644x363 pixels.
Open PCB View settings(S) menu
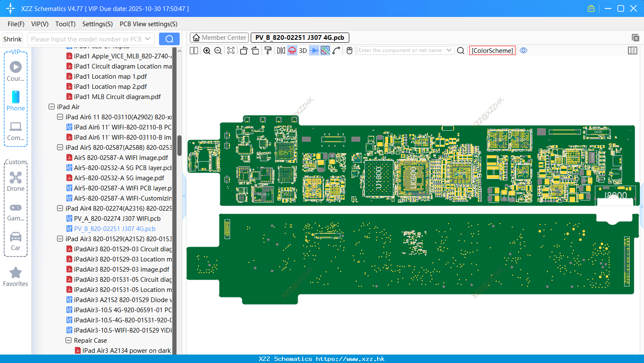(148, 24)
